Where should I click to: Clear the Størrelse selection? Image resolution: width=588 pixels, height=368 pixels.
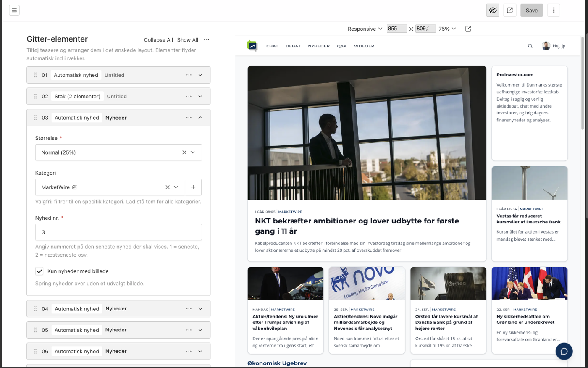[184, 152]
